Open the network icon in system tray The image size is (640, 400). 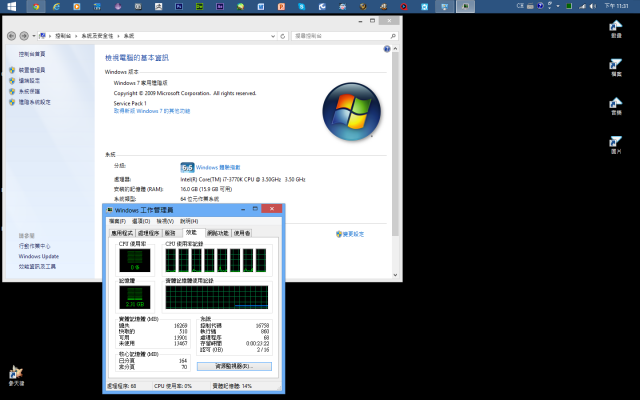(582, 6)
